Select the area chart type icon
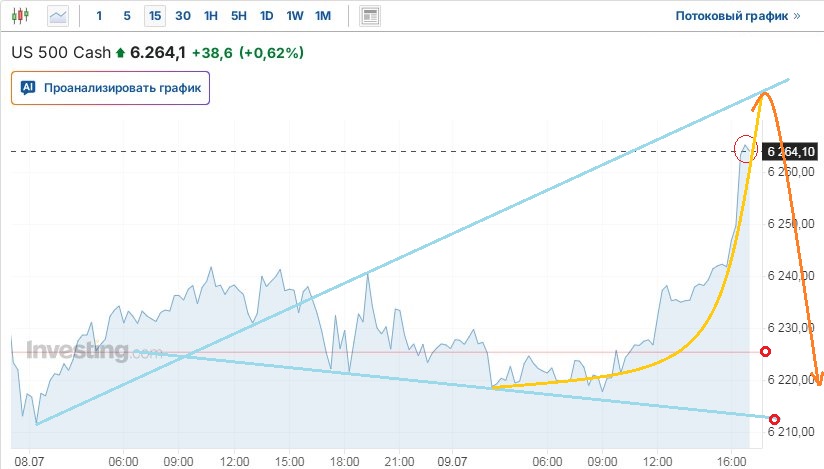The width and height of the screenshot is (824, 469). coord(58,16)
